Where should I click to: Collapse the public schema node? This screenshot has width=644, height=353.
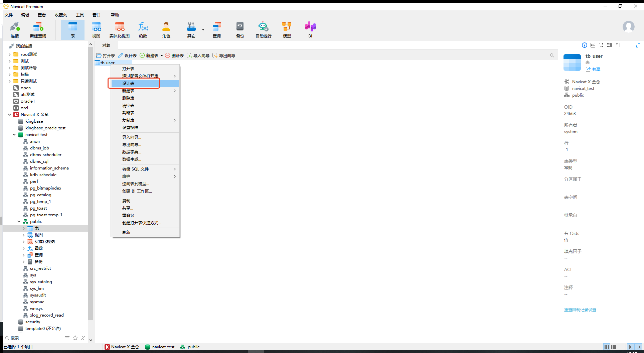(19, 222)
